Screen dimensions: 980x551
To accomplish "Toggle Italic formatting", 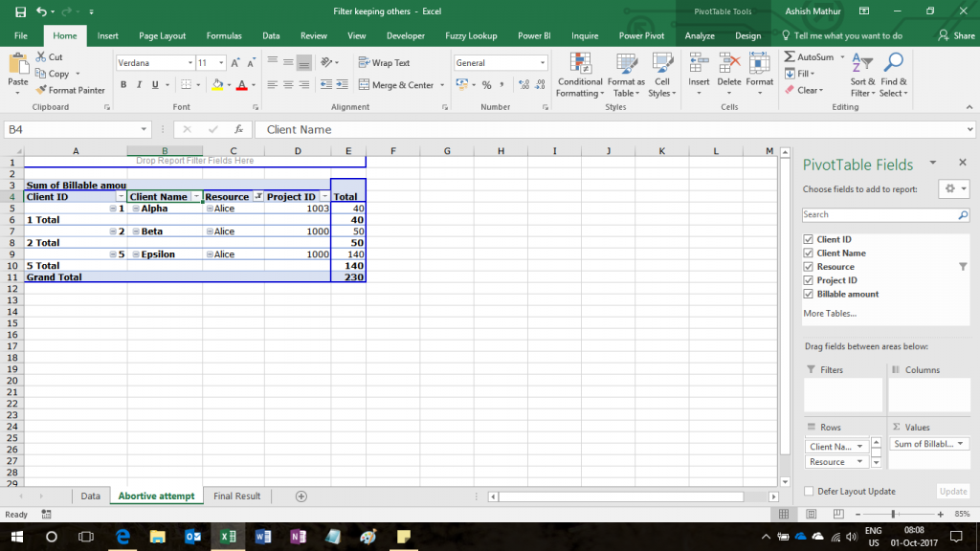I will (139, 84).
